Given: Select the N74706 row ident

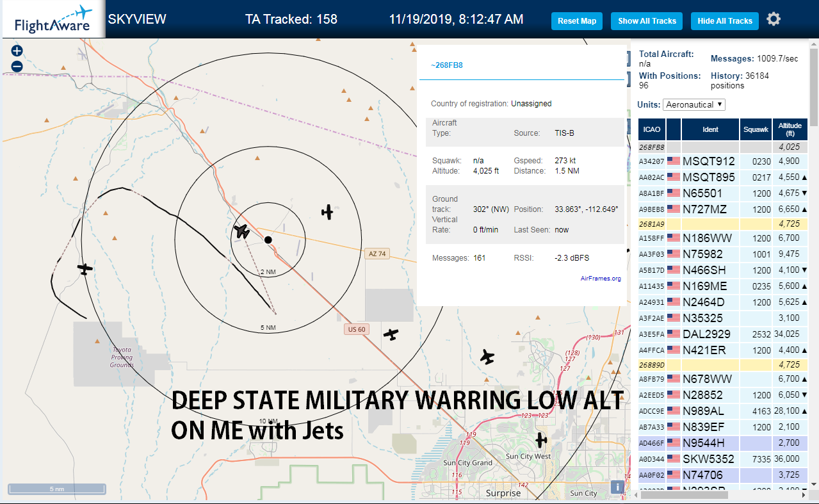Looking at the screenshot, I should [702, 475].
